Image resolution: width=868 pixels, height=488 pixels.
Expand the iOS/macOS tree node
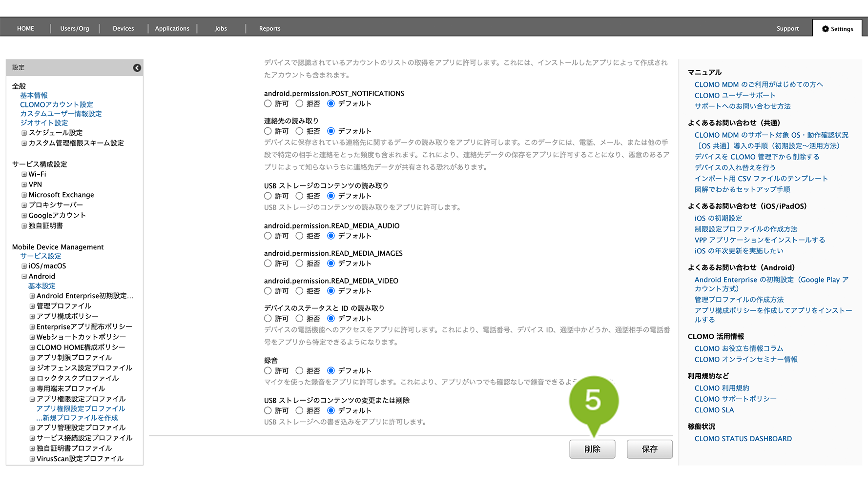pyautogui.click(x=24, y=266)
